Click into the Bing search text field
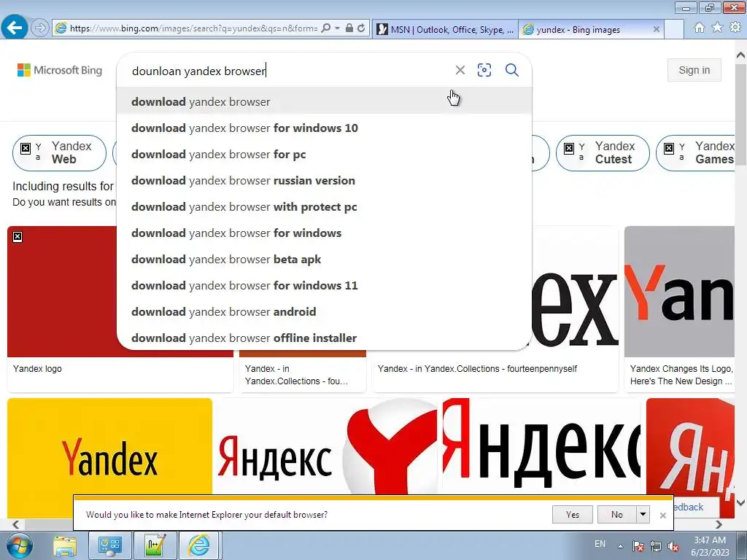This screenshot has height=560, width=747. coord(286,71)
